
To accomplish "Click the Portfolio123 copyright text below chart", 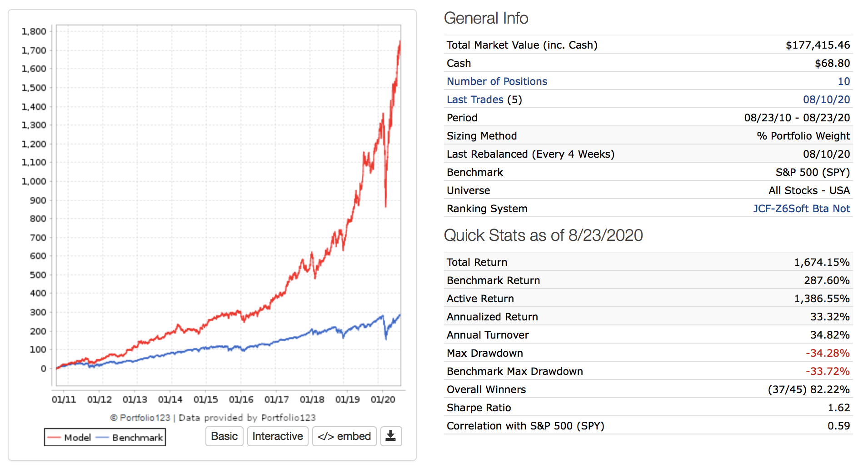I will (x=213, y=418).
